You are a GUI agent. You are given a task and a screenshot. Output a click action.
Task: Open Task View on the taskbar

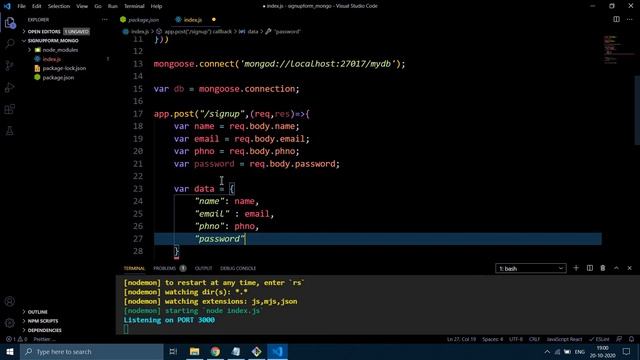(173, 351)
